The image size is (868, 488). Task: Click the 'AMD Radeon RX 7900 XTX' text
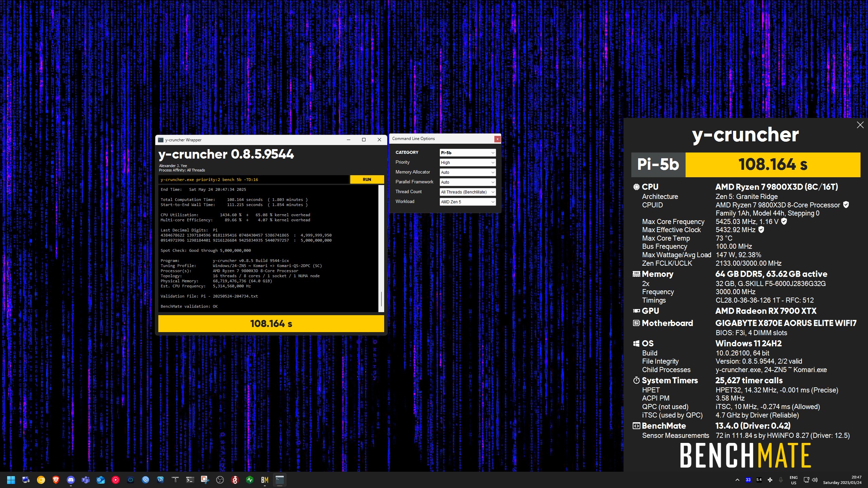(766, 311)
